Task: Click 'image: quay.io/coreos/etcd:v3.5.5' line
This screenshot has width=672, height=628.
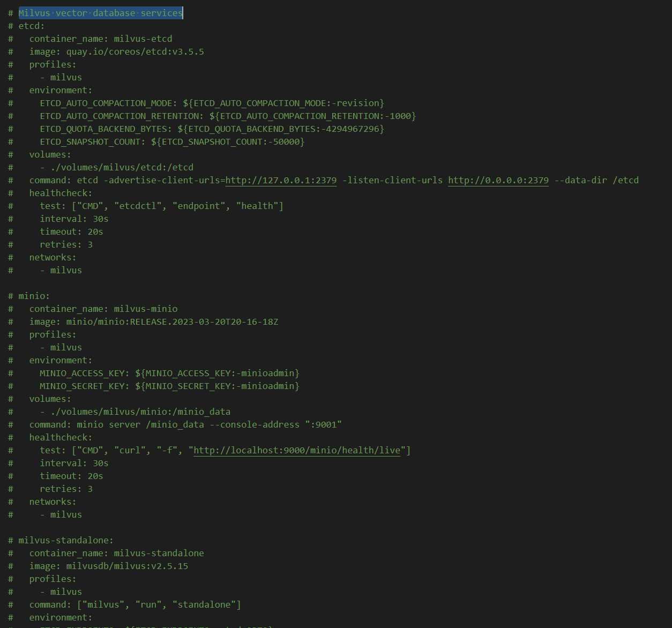Action: pos(116,51)
